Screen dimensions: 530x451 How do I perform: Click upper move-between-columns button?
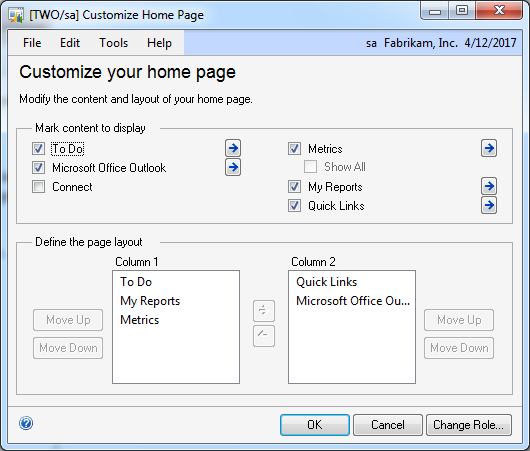pos(264,311)
